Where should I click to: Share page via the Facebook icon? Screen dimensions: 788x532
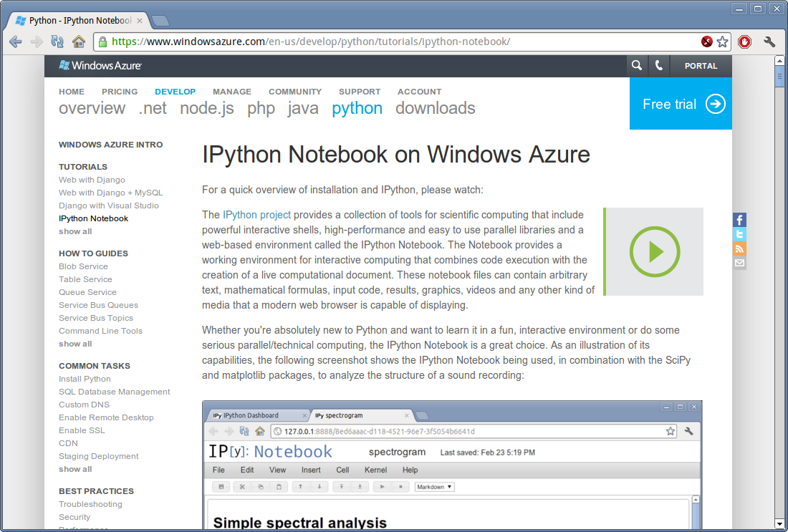739,220
